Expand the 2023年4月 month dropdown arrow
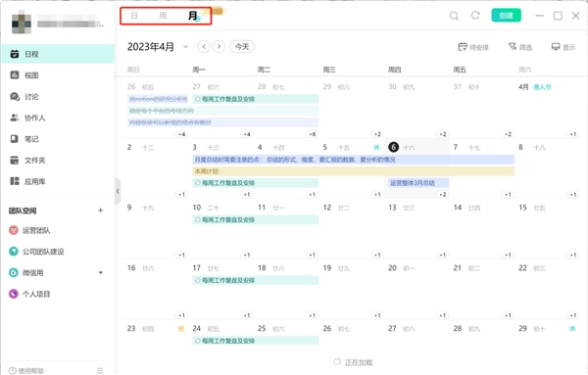The image size is (588, 375). [185, 47]
